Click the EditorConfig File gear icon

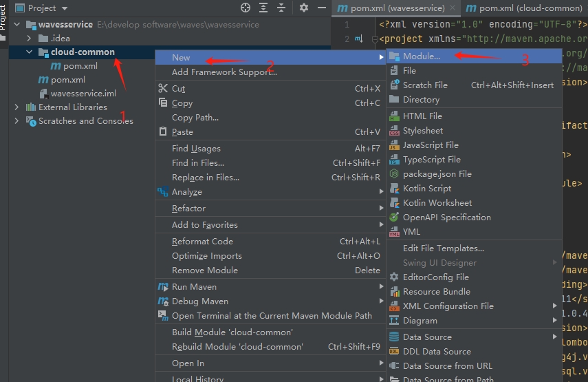394,277
